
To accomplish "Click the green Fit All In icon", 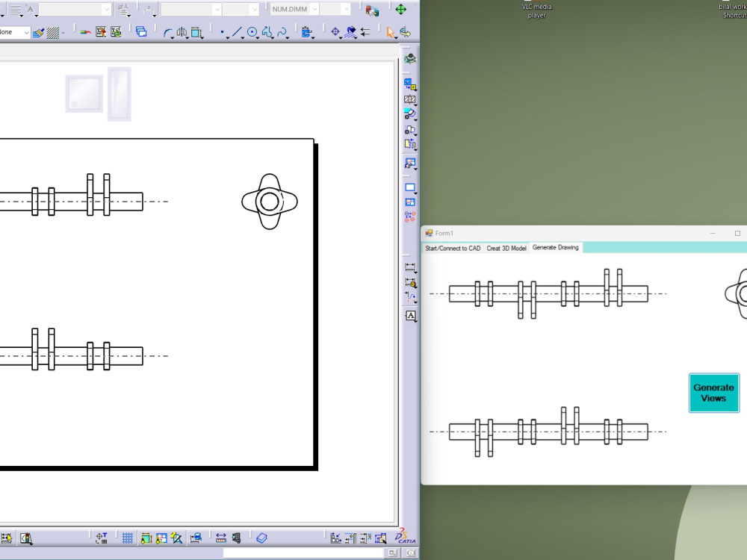I will pos(400,10).
